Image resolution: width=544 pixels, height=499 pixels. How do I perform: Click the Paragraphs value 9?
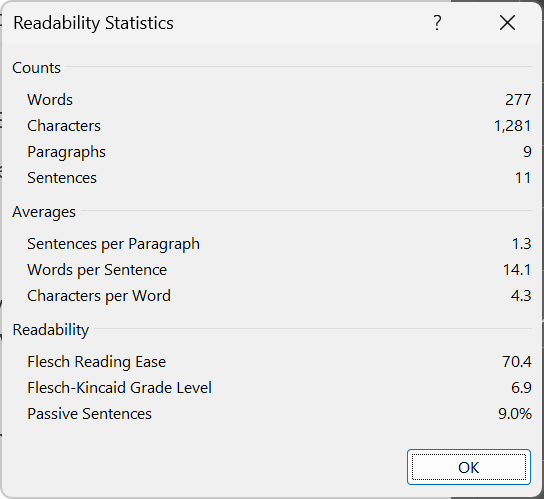(x=527, y=152)
